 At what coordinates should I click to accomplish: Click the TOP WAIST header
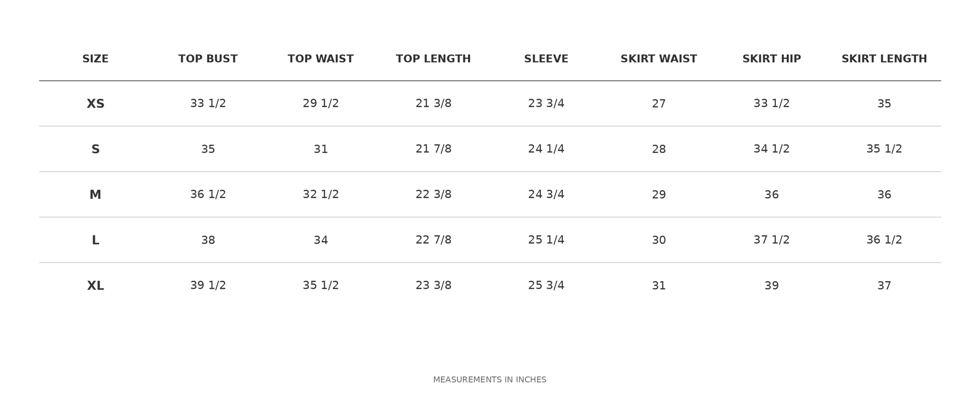click(321, 59)
